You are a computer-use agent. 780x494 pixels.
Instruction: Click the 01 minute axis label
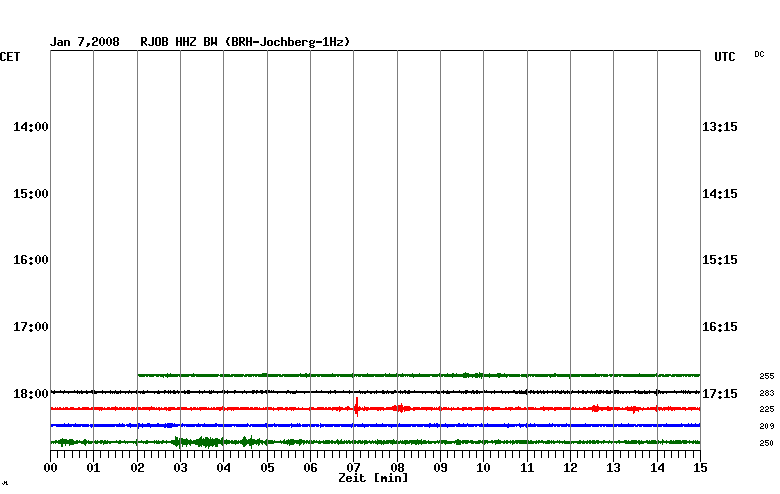tap(94, 468)
